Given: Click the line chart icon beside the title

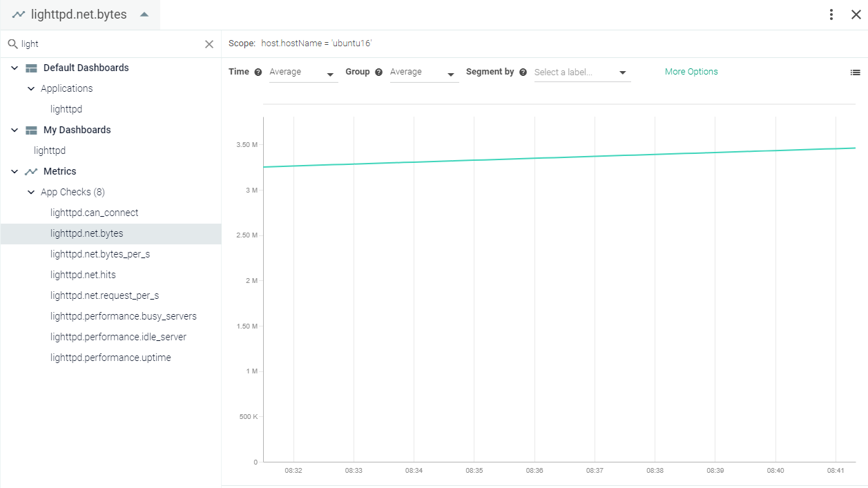Looking at the screenshot, I should [x=19, y=14].
